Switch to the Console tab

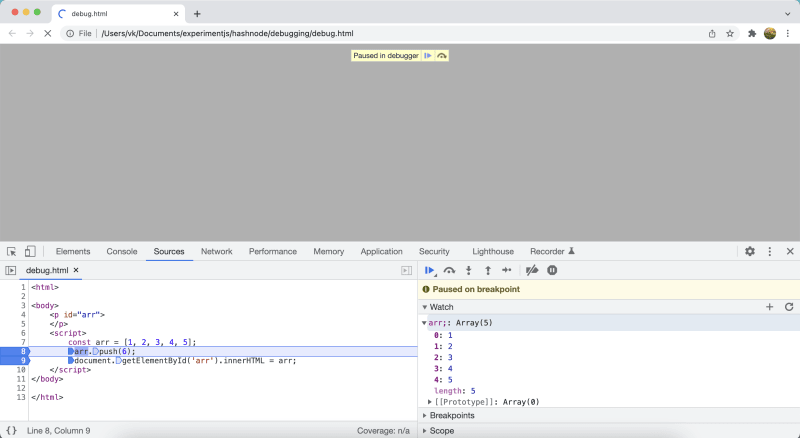(122, 251)
